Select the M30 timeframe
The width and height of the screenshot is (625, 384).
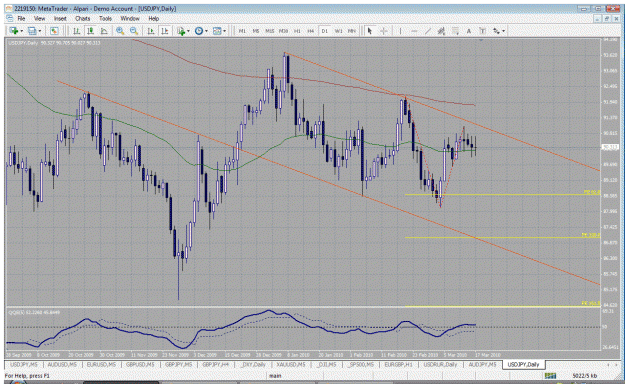[x=283, y=31]
